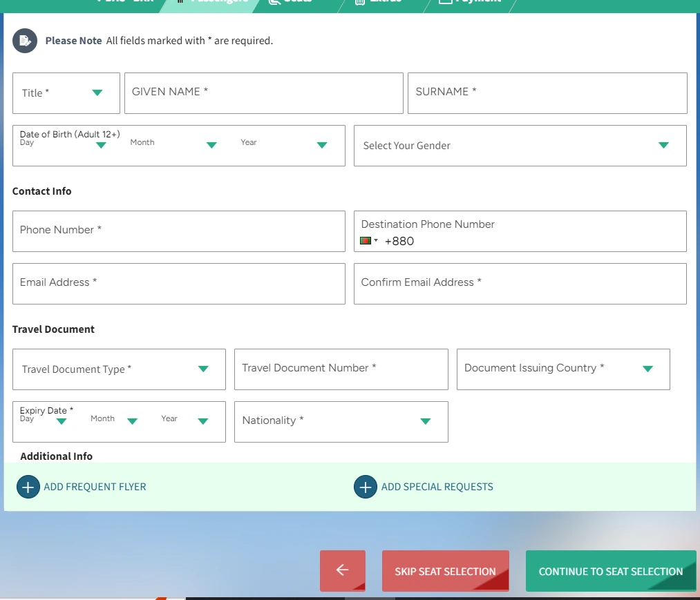Image resolution: width=700 pixels, height=600 pixels.
Task: Open the Title dropdown
Action: (x=66, y=93)
